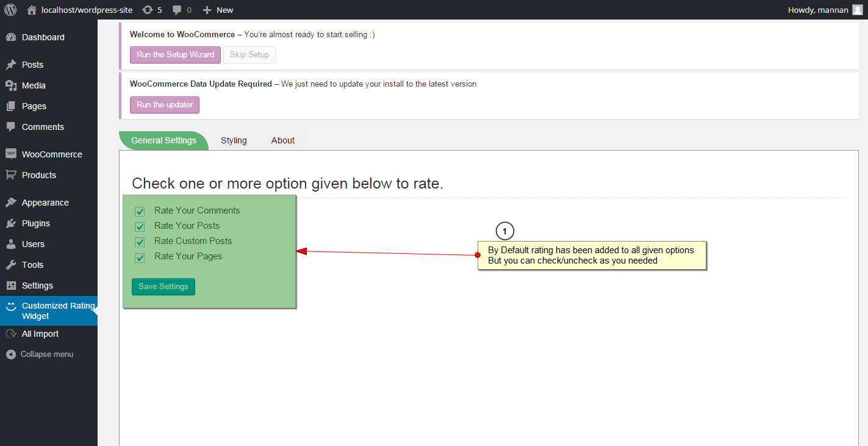
Task: Open the Tools menu label
Action: coord(33,265)
